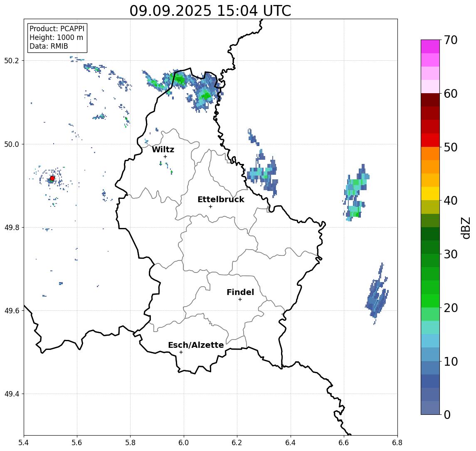Click the magenta 70 dBZ colorbar segment
476x451 pixels.
click(x=430, y=47)
